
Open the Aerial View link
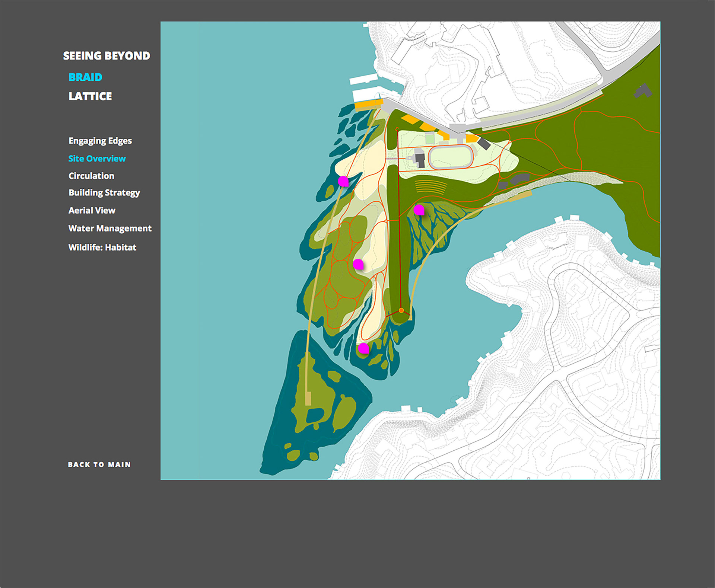(92, 210)
